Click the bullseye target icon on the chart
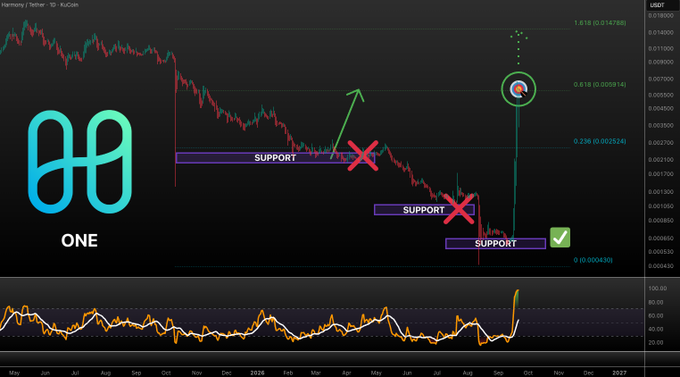Image resolution: width=680 pixels, height=377 pixels. tap(519, 89)
